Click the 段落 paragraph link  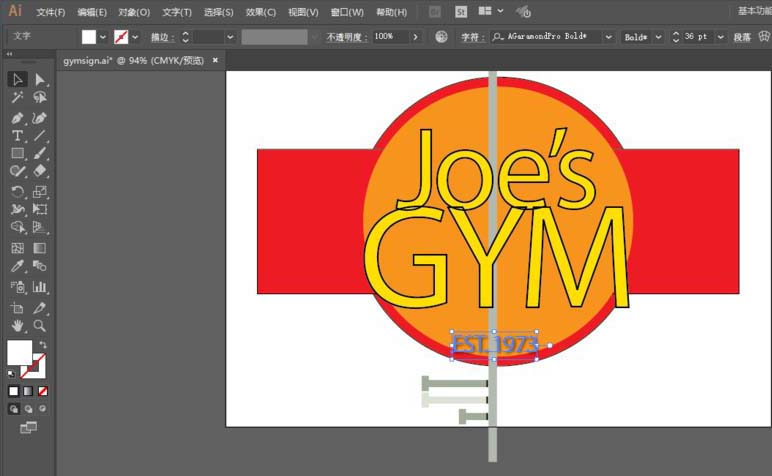point(742,37)
